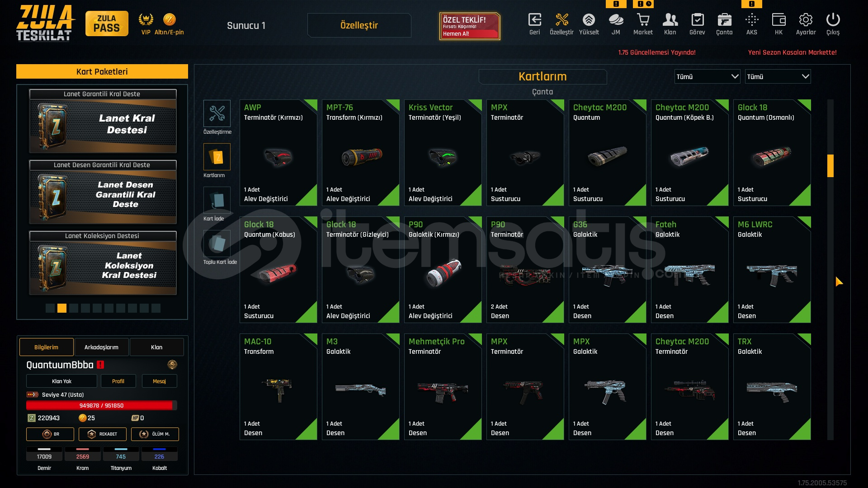This screenshot has height=488, width=868.
Task: Expand the first Tümü filter dropdown
Action: tap(708, 77)
